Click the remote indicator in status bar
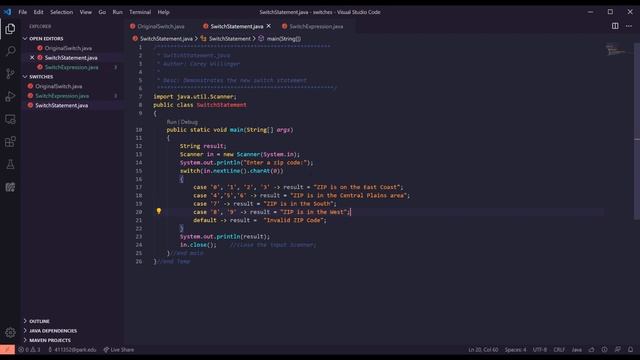Image resolution: width=640 pixels, height=360 pixels. point(7,350)
